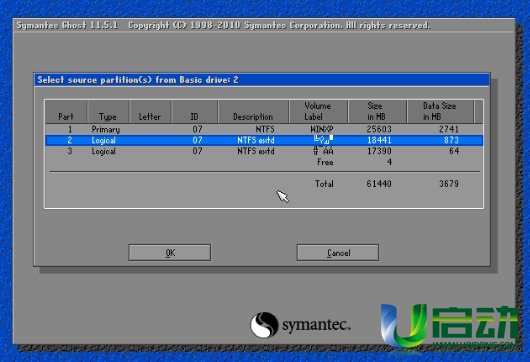Click the Description column header
This screenshot has height=362, width=530.
coord(253,112)
